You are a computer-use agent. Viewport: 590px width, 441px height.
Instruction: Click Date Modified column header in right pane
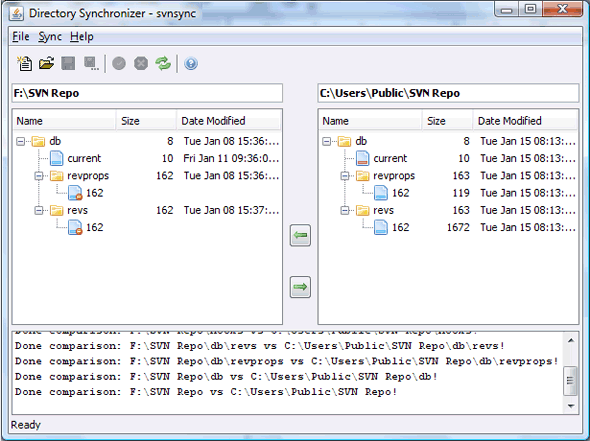(x=525, y=121)
